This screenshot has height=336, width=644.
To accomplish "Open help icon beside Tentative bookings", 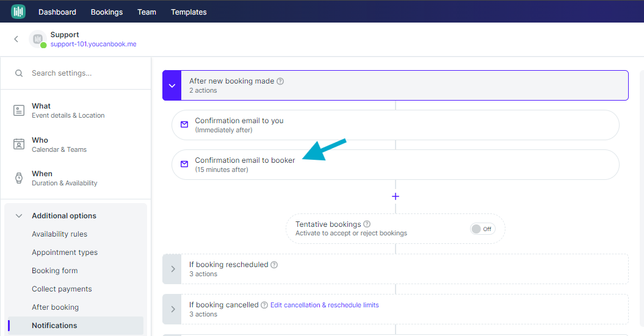I will 367,224.
